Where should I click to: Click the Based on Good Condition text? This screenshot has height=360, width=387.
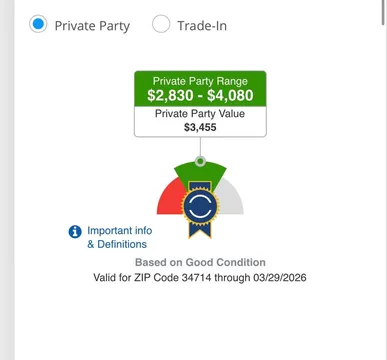[x=200, y=262]
